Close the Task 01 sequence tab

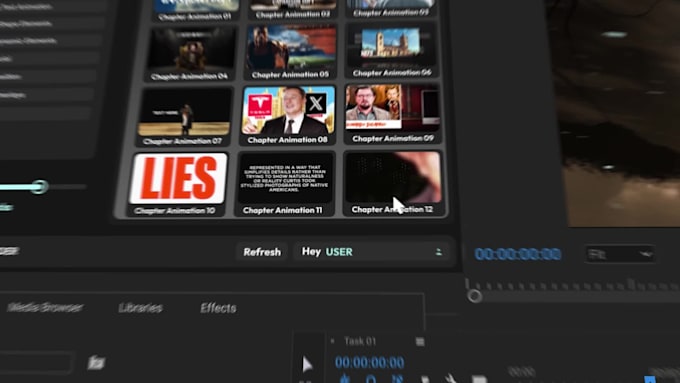pyautogui.click(x=333, y=341)
